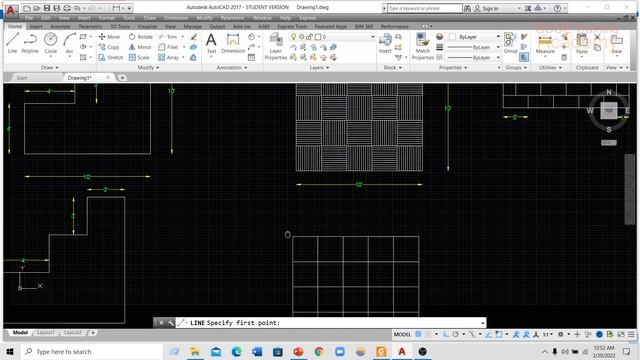Open Windows taskbar search box
The image size is (640, 360).
point(92,351)
